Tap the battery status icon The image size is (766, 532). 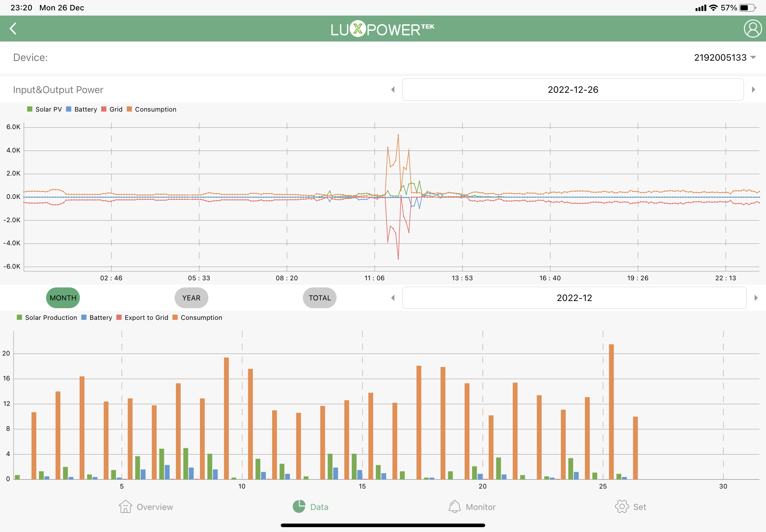pyautogui.click(x=747, y=8)
